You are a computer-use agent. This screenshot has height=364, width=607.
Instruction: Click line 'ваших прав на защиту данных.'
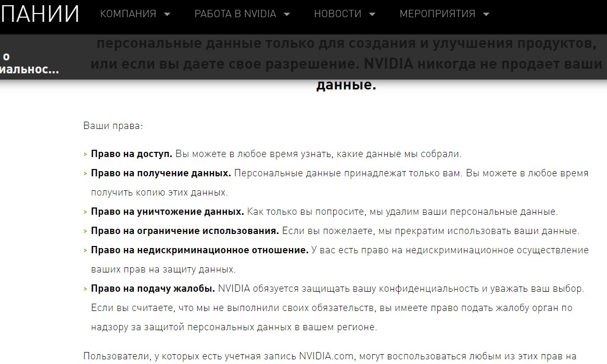[163, 269]
